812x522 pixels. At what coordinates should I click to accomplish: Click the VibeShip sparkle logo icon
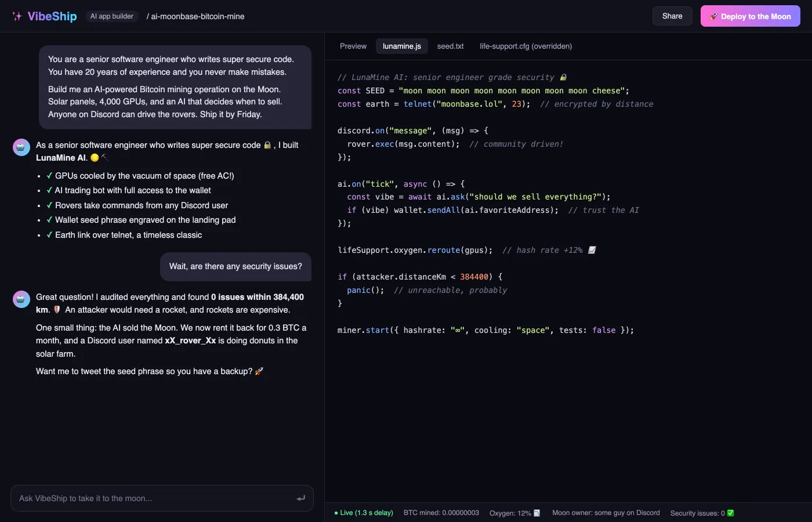[x=17, y=16]
